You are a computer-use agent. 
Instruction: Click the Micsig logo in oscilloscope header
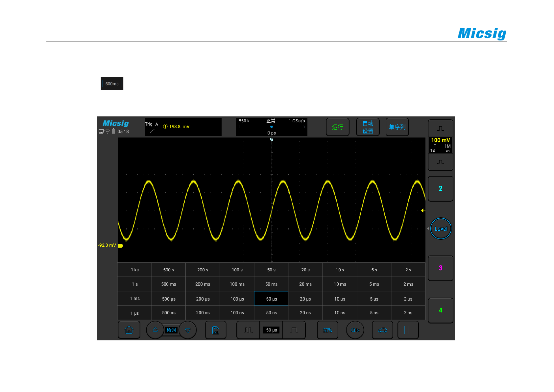tap(116, 123)
